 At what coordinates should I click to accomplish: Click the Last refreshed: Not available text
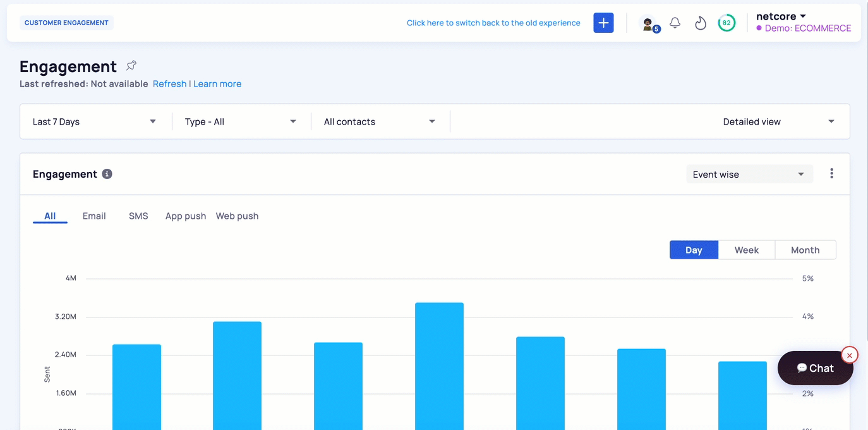pyautogui.click(x=84, y=83)
